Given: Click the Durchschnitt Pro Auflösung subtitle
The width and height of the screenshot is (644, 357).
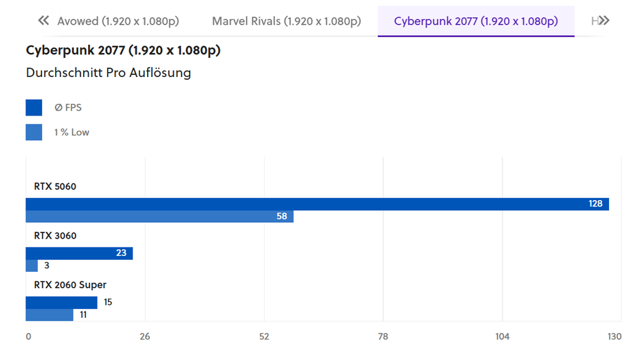Looking at the screenshot, I should pyautogui.click(x=108, y=72).
